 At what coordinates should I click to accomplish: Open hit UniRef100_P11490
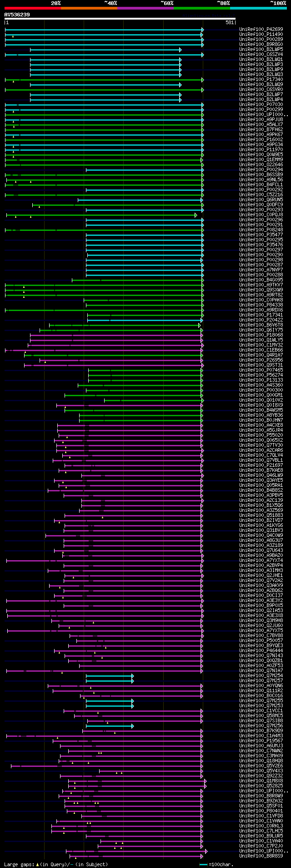tap(261, 35)
